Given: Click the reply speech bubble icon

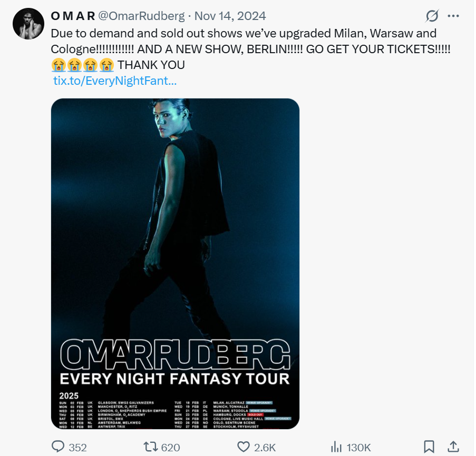Looking at the screenshot, I should (58, 447).
